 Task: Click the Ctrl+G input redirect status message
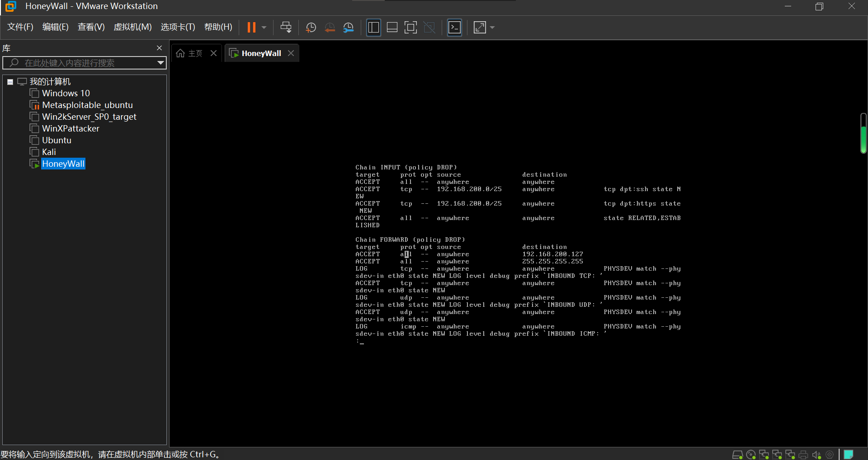[110, 455]
